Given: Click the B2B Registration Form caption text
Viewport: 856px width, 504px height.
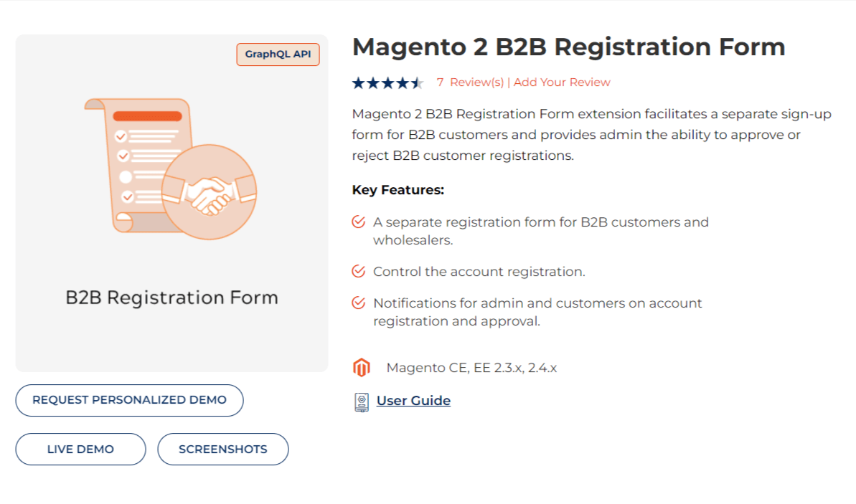Looking at the screenshot, I should click(171, 297).
